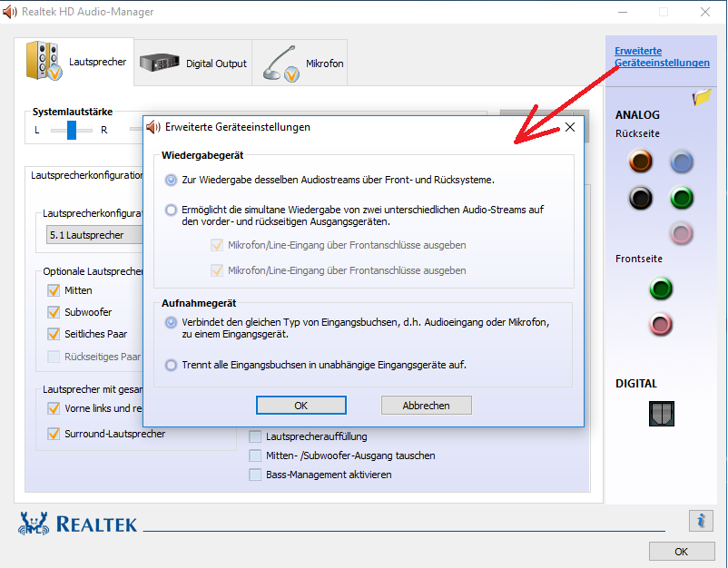Click the digital optical output connector icon
This screenshot has height=568, width=728.
(x=661, y=414)
